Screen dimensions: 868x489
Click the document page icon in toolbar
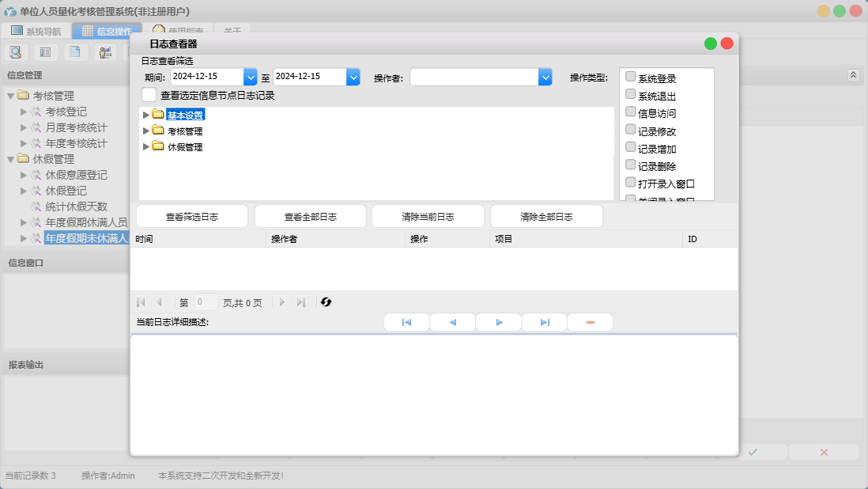click(74, 52)
